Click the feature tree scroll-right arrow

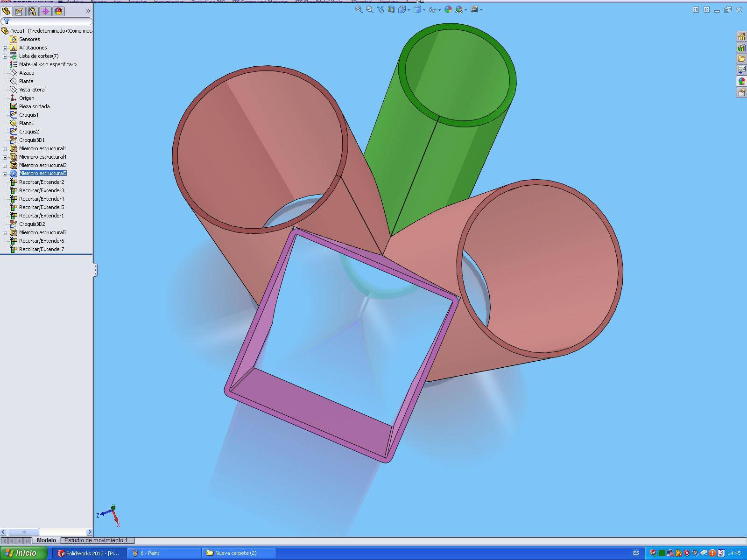pos(90,532)
